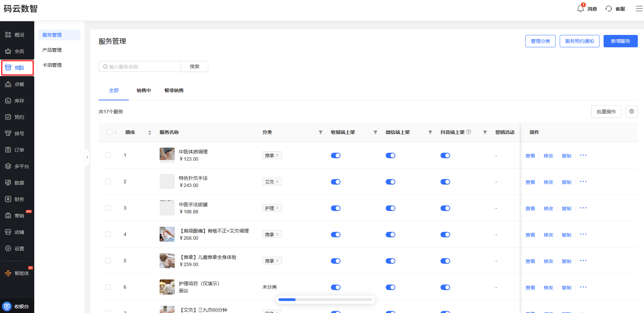644x313 pixels.
Task: Click the 新增服务 button
Action: [x=620, y=41]
